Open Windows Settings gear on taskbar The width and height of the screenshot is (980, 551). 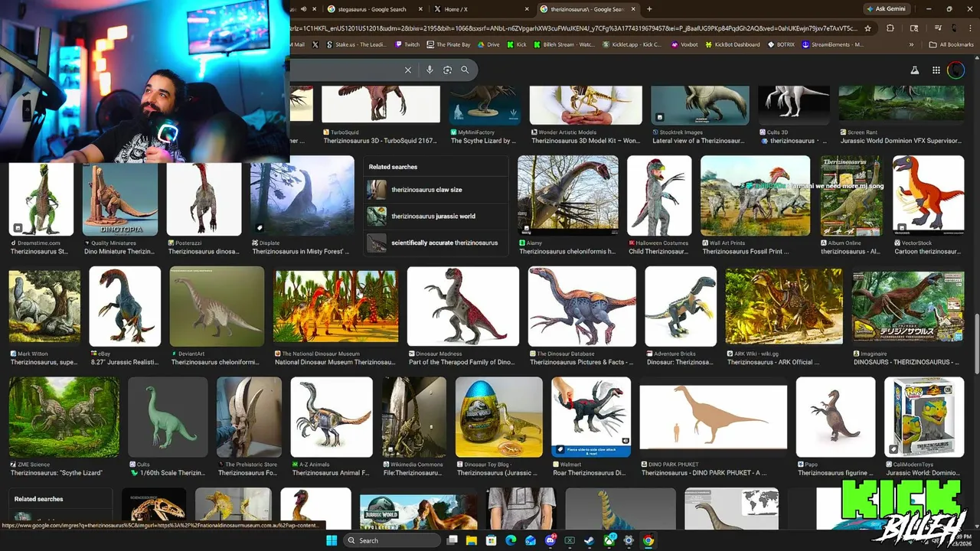tap(629, 540)
